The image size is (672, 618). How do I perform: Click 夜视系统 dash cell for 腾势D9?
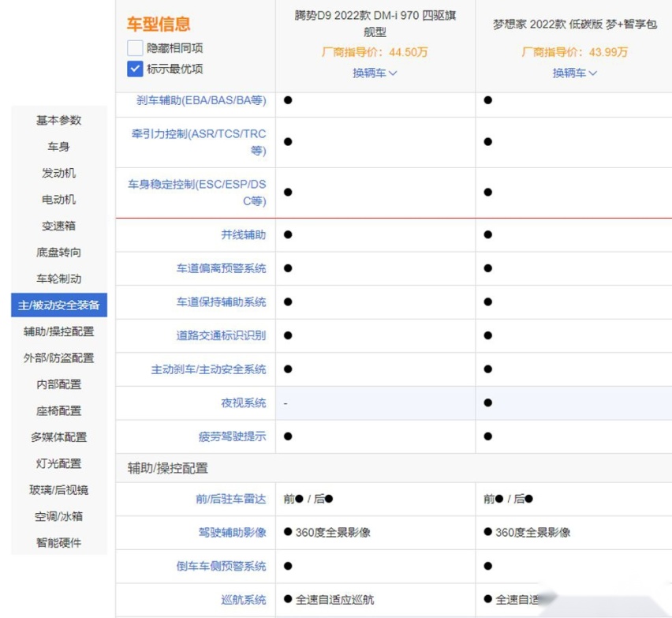pyautogui.click(x=375, y=403)
